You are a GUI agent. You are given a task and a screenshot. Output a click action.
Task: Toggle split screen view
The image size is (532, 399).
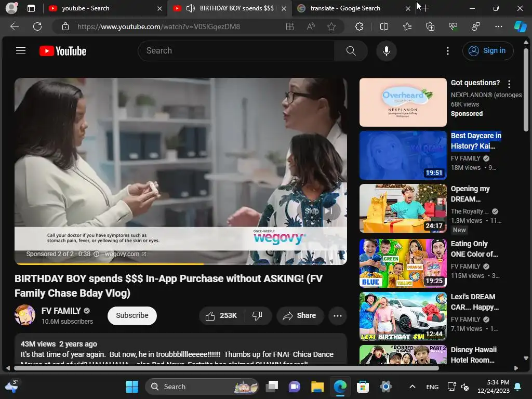(x=384, y=26)
